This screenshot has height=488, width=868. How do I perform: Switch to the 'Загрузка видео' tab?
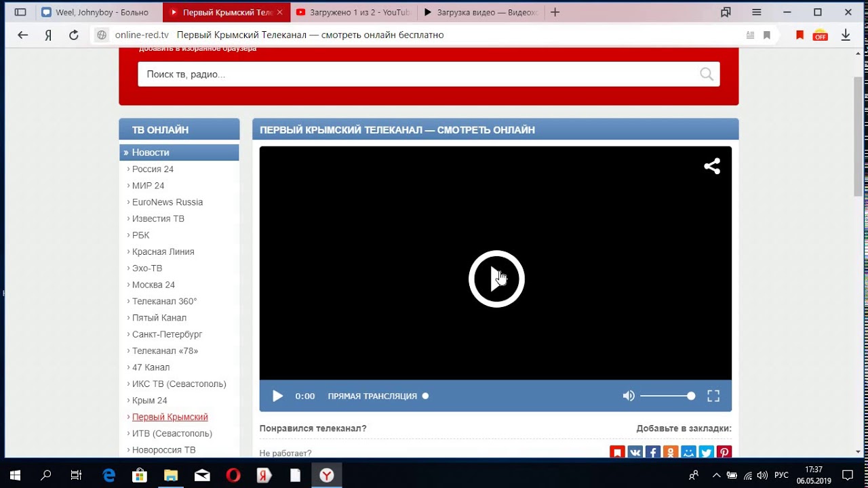tap(479, 12)
